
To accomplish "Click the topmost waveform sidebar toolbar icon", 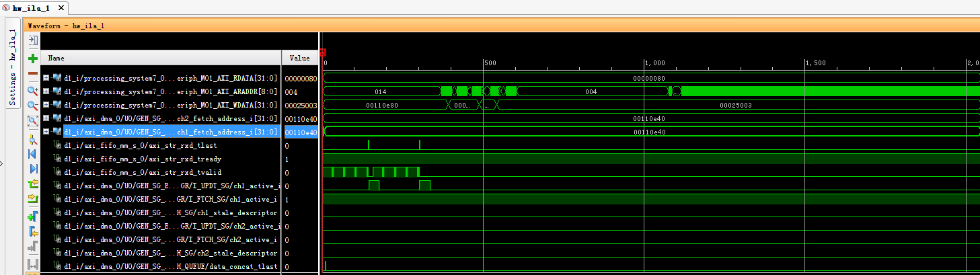I will (33, 40).
